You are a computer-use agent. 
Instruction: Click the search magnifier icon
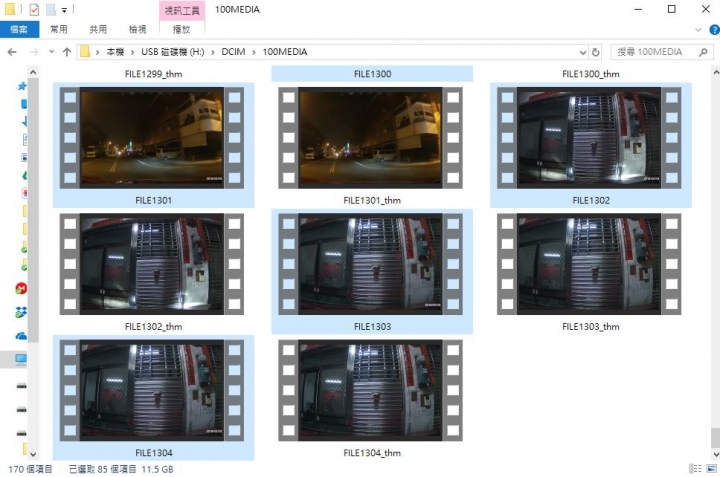pyautogui.click(x=703, y=52)
